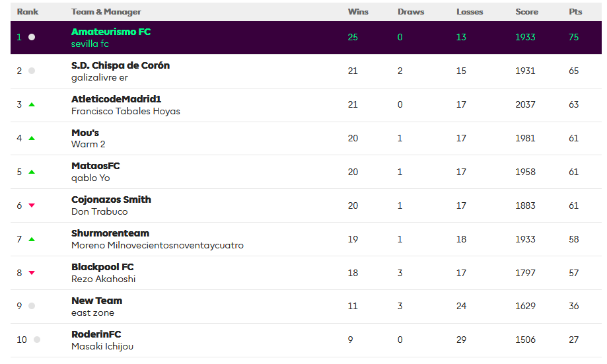Open the Amateurismo FC team link

point(111,32)
